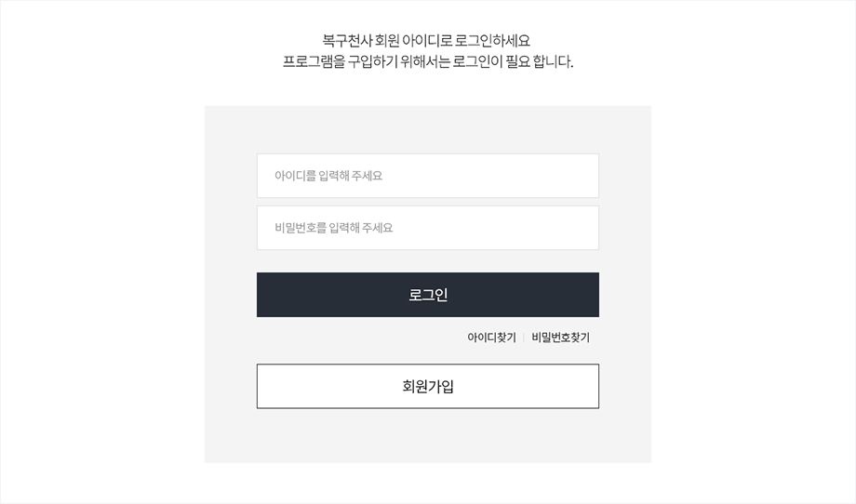Go to member registration via the white outlined button

(x=427, y=386)
